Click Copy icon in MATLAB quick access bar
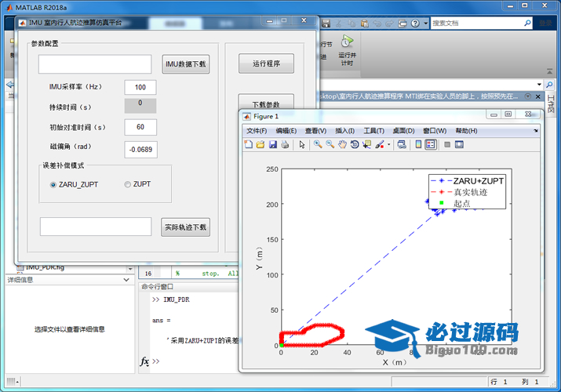 pyautogui.click(x=352, y=24)
